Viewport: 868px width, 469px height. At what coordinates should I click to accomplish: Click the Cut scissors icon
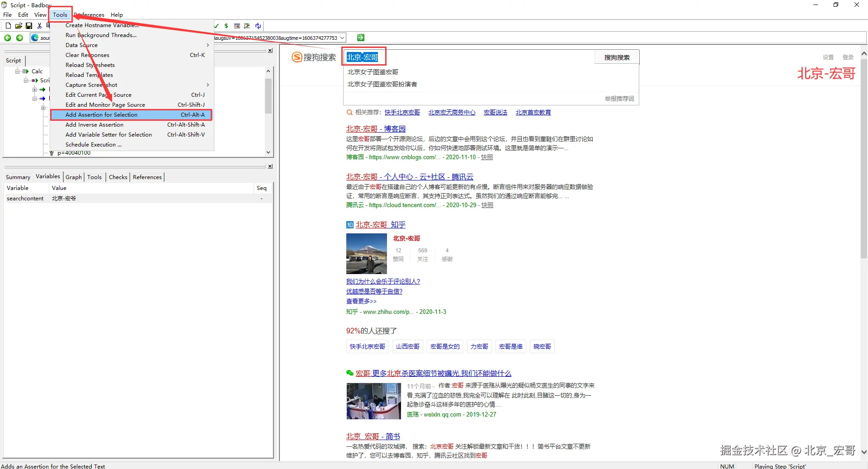click(x=39, y=26)
